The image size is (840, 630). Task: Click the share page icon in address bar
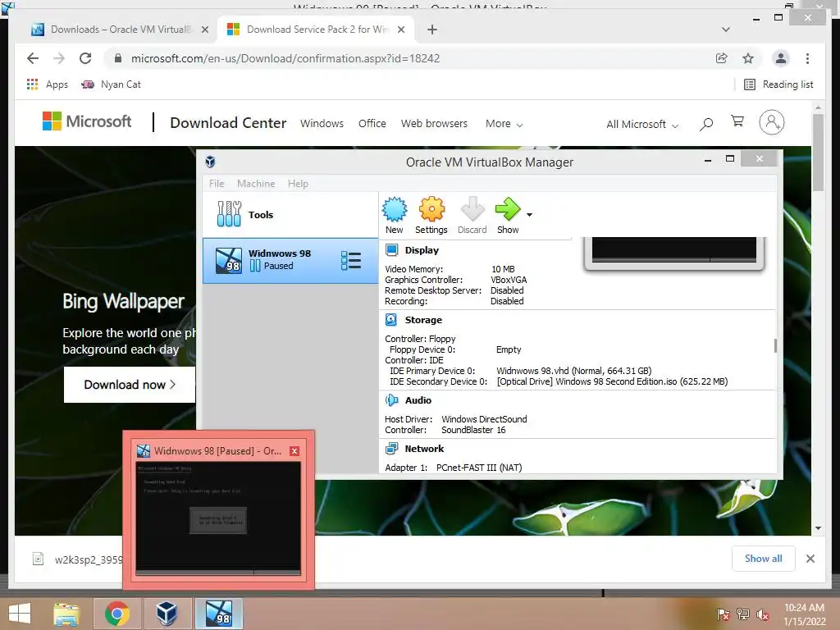point(722,58)
